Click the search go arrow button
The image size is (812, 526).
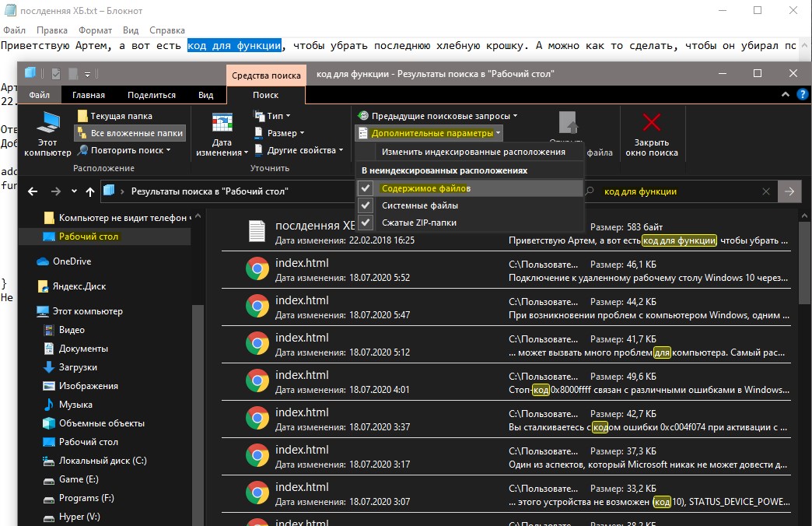(x=789, y=191)
